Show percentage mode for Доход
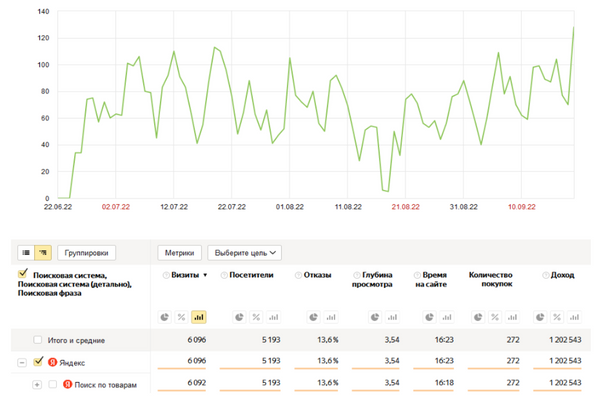Screen dimensions: 603x400 point(557,317)
